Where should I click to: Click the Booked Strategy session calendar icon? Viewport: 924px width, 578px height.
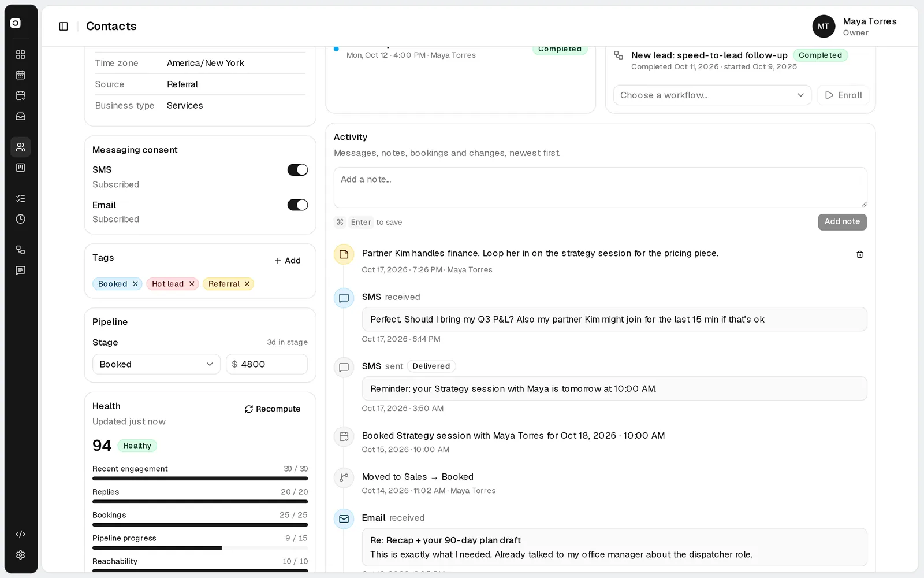pos(344,437)
